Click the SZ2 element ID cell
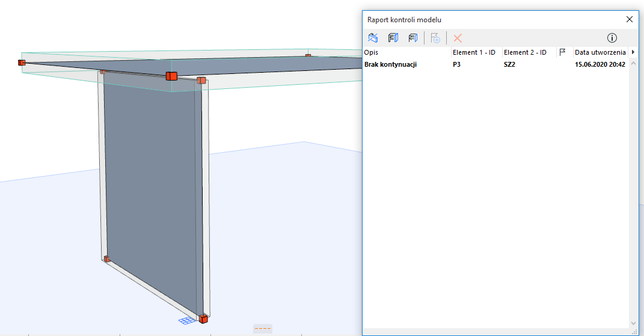The image size is (644, 336). [510, 64]
